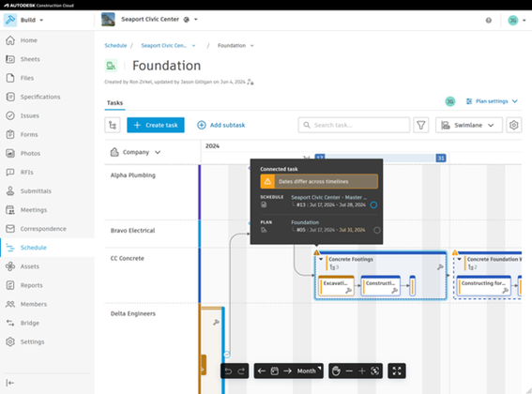Click the undo arrow in bottom toolbar
Image resolution: width=532 pixels, height=394 pixels.
tap(228, 371)
